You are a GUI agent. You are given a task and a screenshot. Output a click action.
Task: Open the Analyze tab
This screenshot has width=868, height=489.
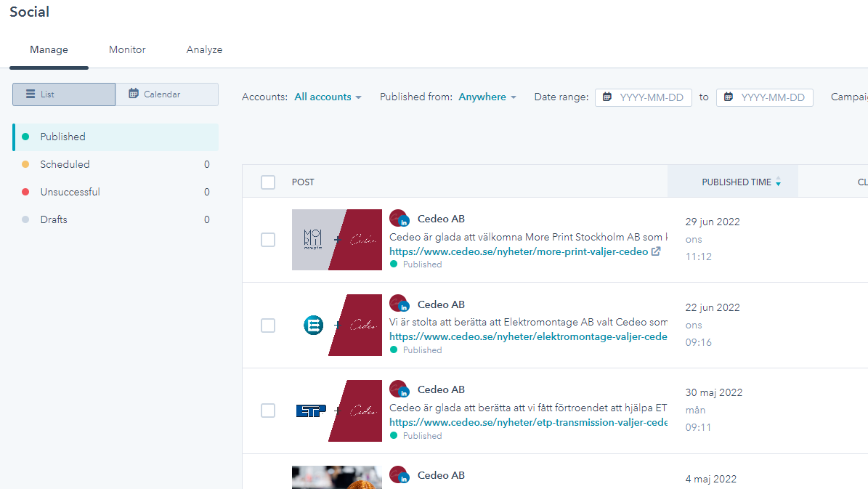(x=204, y=50)
